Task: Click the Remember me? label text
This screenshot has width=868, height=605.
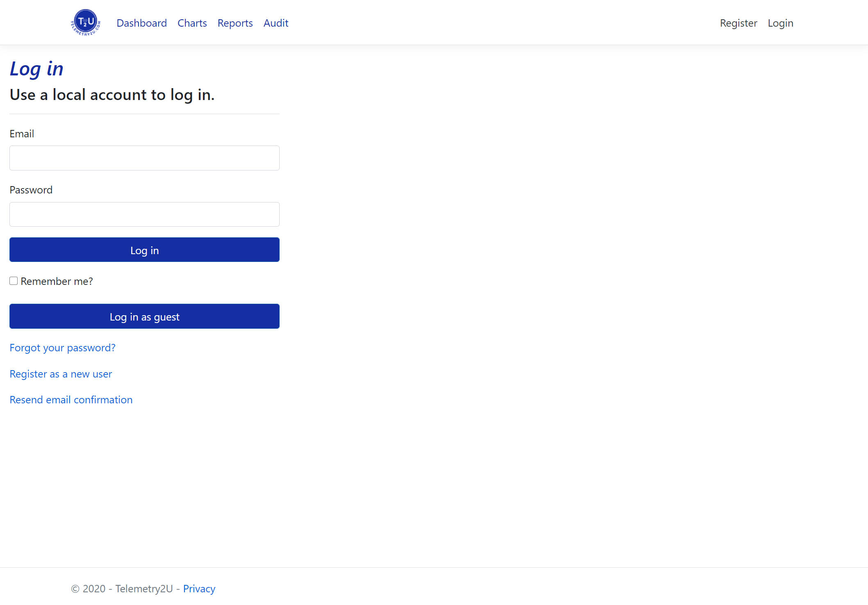Action: 57,281
